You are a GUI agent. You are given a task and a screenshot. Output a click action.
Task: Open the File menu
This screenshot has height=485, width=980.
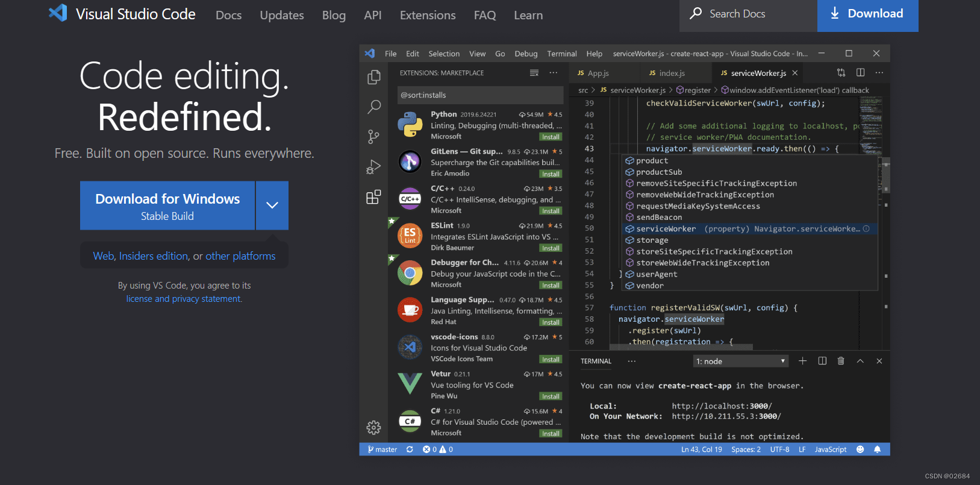391,54
